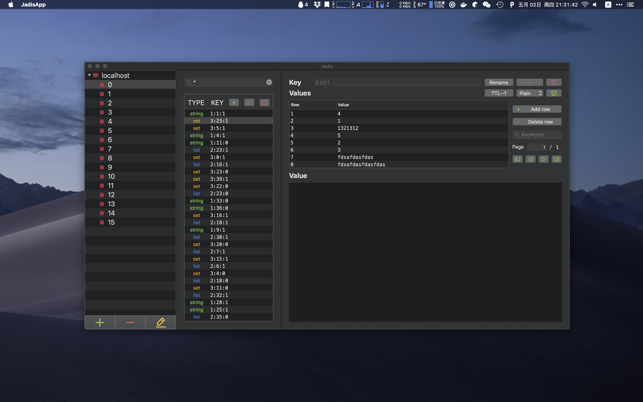Open the Plain format dropdown
The width and height of the screenshot is (643, 402).
(530, 93)
